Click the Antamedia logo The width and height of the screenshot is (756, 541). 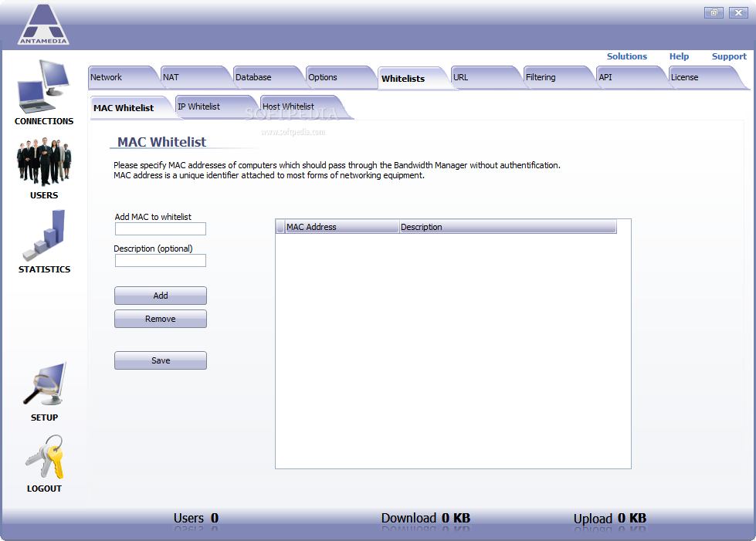(x=43, y=24)
